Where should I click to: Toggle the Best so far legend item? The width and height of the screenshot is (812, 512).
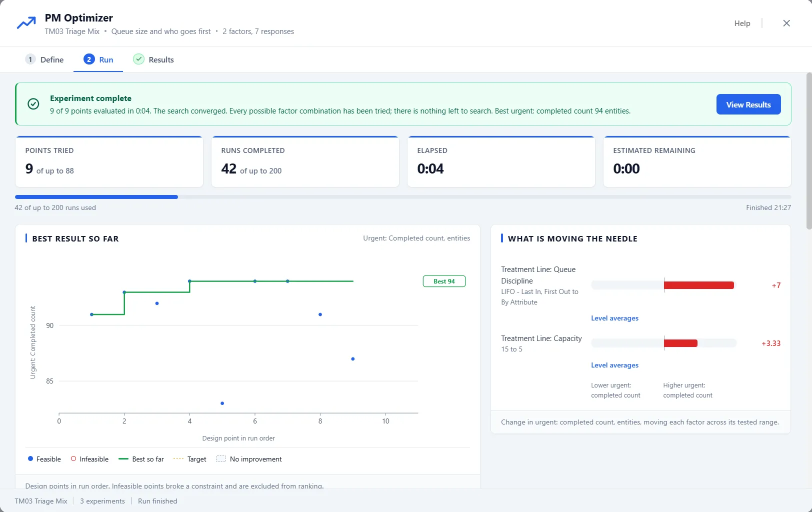tap(141, 459)
